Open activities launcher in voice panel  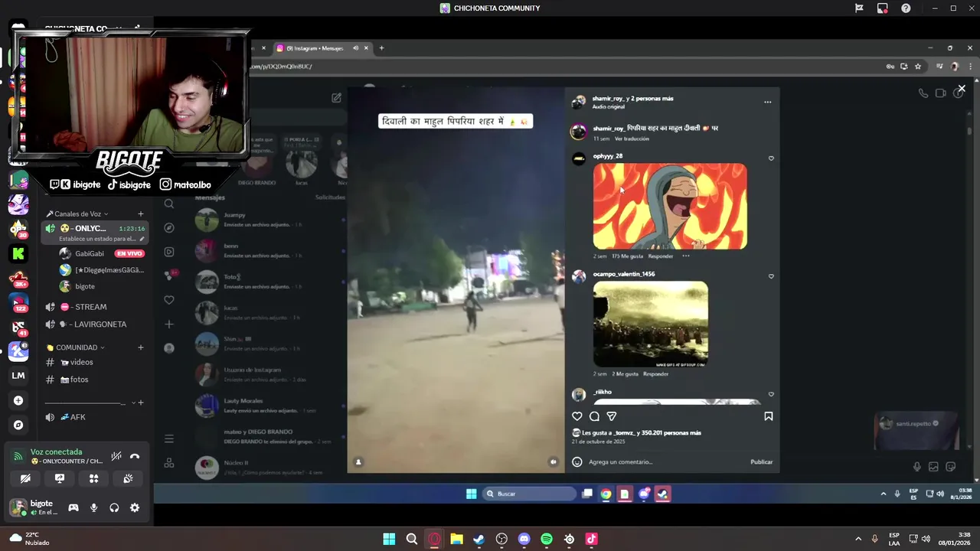click(93, 478)
